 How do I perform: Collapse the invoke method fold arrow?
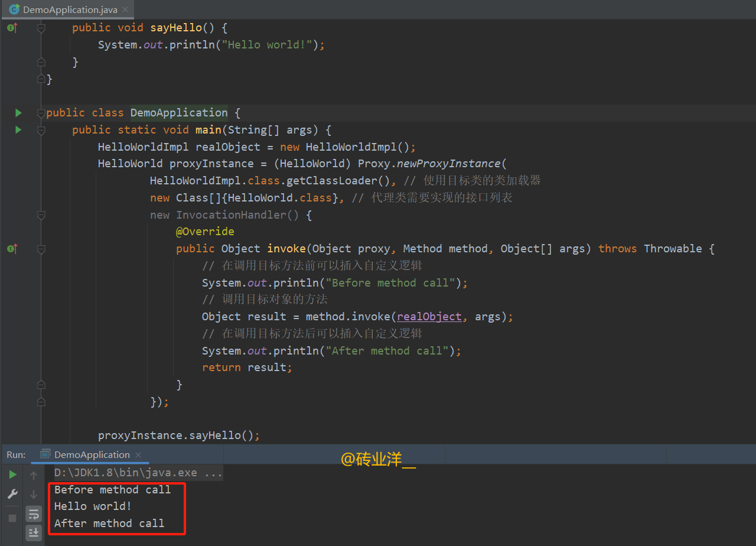coord(41,248)
